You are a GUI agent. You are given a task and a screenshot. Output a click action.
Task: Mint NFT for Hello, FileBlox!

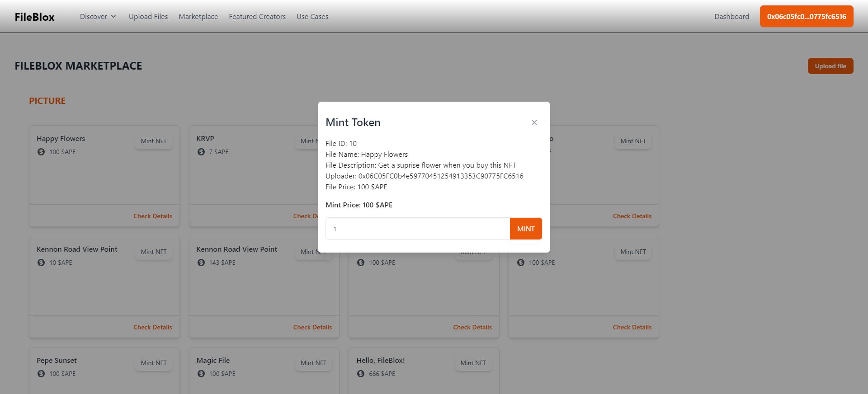pyautogui.click(x=473, y=363)
